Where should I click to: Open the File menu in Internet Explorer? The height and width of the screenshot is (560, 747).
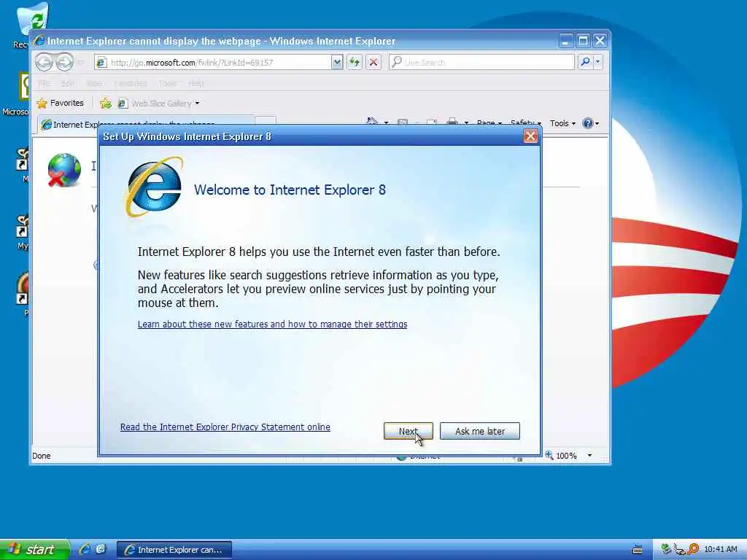[44, 83]
